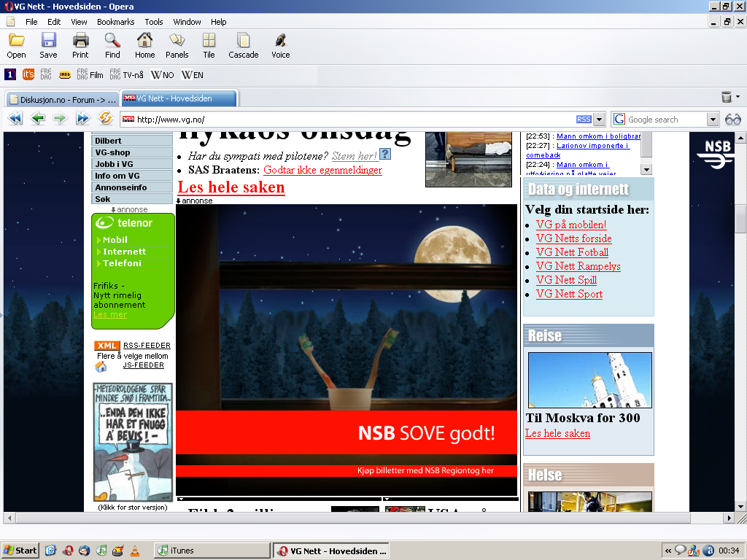Viewport: 747px width, 560px height.
Task: Click the RSS feed button in address bar
Action: pyautogui.click(x=584, y=120)
